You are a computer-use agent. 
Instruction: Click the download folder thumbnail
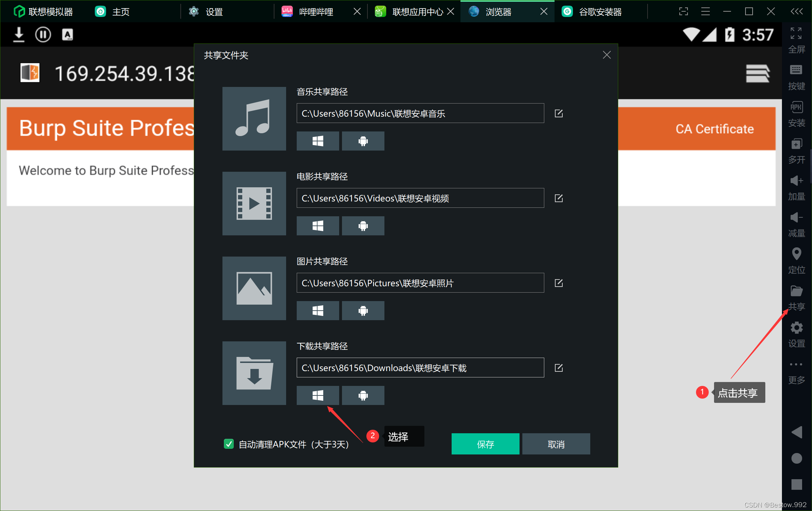(254, 373)
